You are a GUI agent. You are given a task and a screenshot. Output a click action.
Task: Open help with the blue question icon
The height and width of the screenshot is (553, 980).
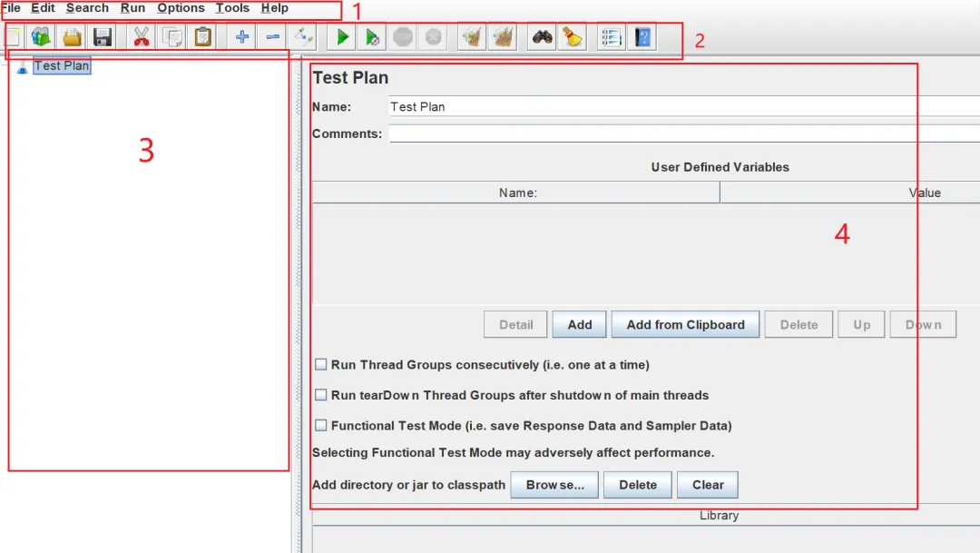pyautogui.click(x=642, y=37)
